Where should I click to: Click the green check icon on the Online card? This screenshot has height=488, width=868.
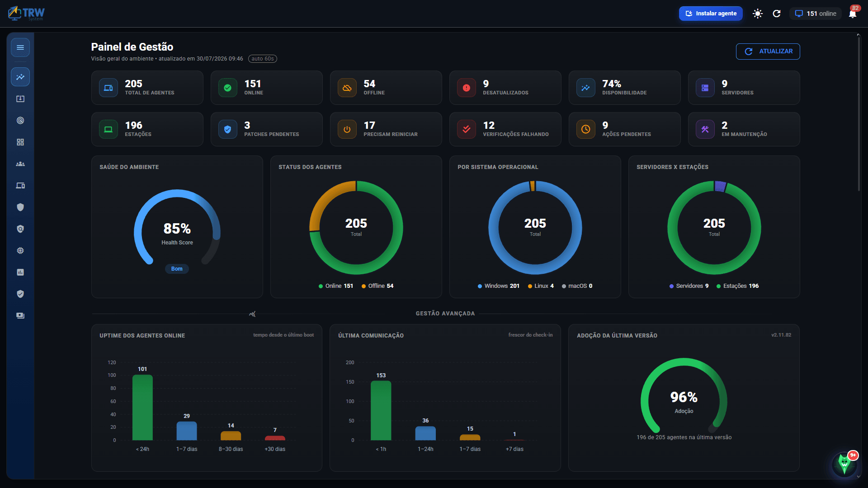pos(228,88)
